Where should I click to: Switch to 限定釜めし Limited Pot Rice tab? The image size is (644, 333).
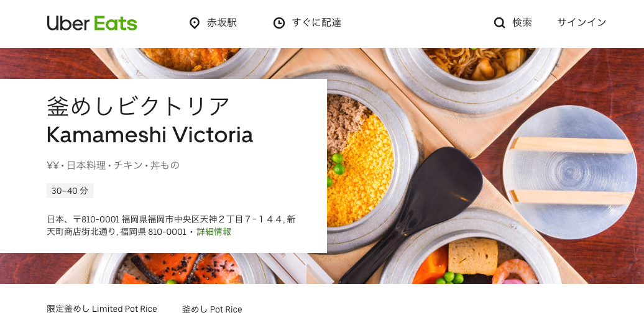(102, 309)
